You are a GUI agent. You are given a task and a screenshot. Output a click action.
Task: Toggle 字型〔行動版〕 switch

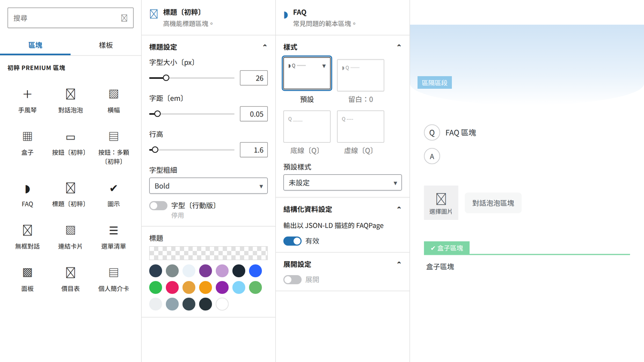158,205
